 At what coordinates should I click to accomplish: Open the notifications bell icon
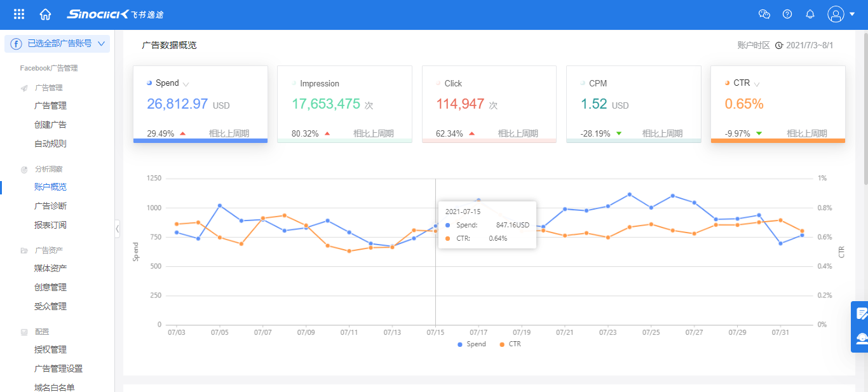click(810, 14)
